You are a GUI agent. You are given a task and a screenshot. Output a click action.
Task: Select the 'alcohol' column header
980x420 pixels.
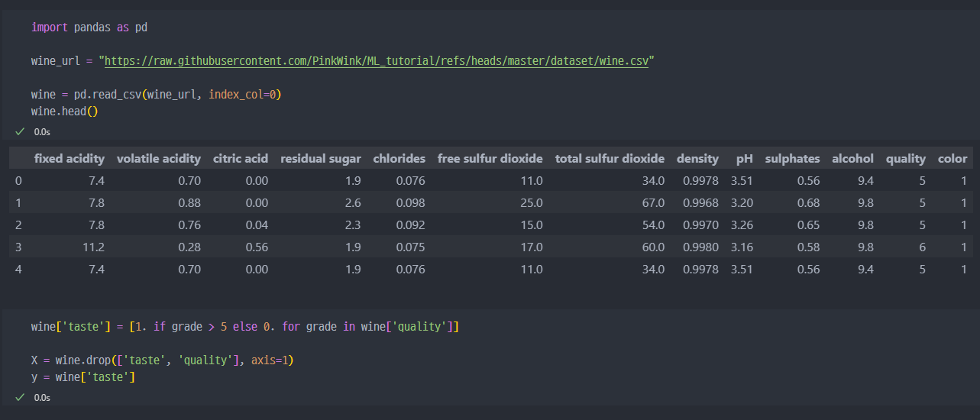(x=853, y=159)
